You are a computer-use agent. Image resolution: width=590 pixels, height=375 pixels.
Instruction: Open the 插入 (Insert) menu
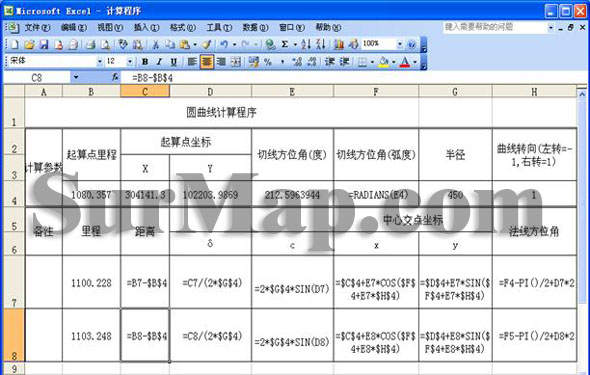[147, 27]
